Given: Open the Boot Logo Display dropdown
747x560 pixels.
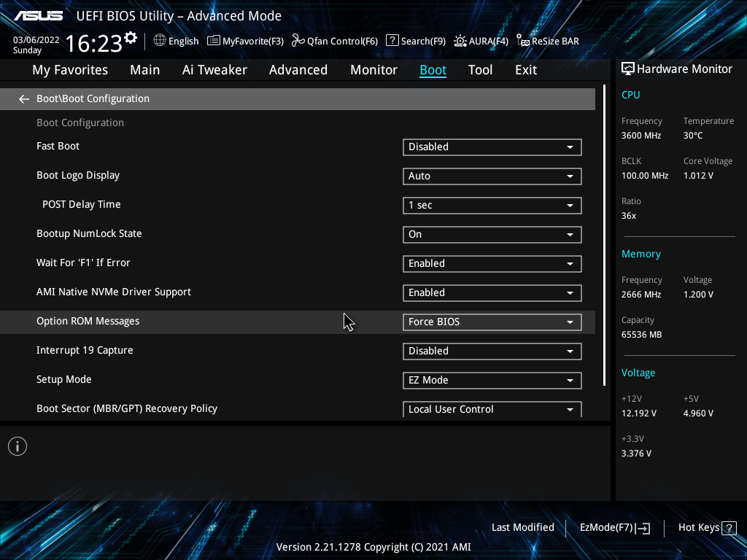Looking at the screenshot, I should pos(492,176).
